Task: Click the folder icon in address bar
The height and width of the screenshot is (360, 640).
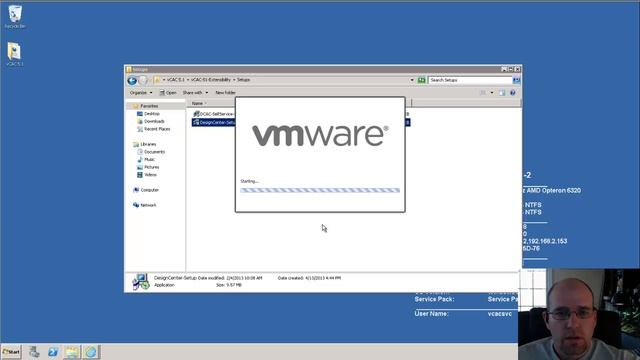Action: pos(157,80)
